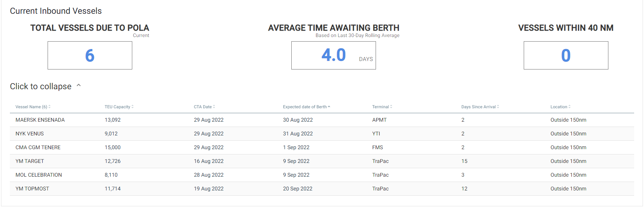The height and width of the screenshot is (207, 644).
Task: Select the MOL CELEBRATION row
Action: pyautogui.click(x=322, y=175)
